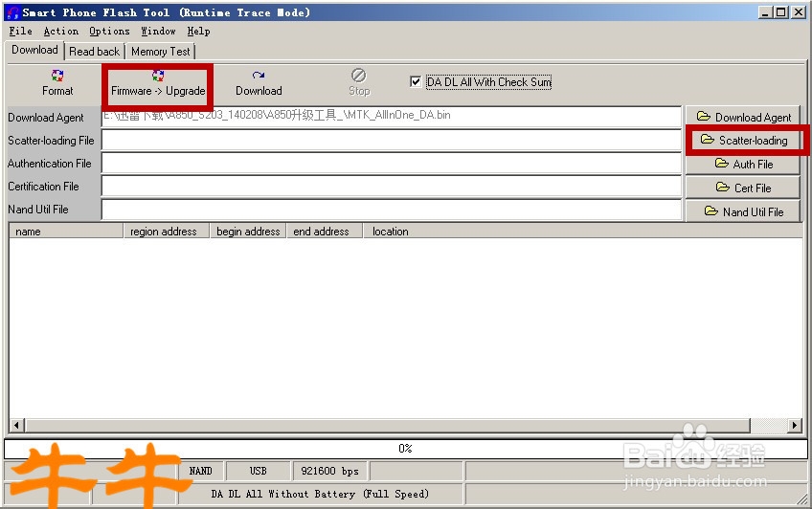
Task: Click DA DL All Without Battery status text
Action: pyautogui.click(x=320, y=494)
